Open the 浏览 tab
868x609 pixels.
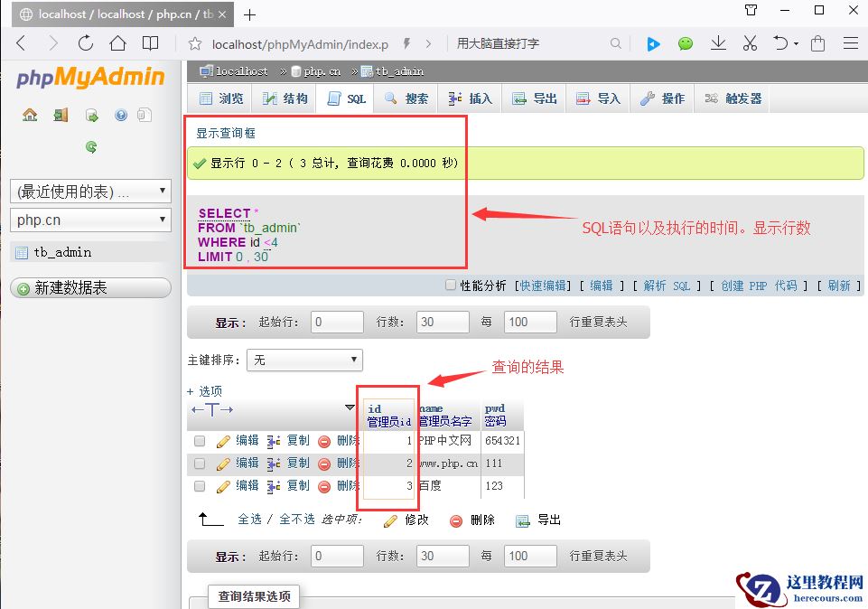tap(221, 98)
